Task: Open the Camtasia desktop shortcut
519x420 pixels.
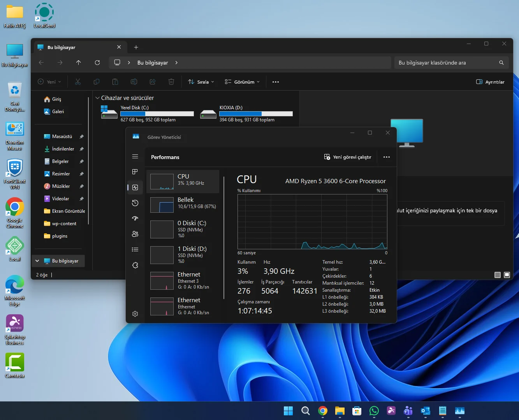Action: [x=15, y=366]
